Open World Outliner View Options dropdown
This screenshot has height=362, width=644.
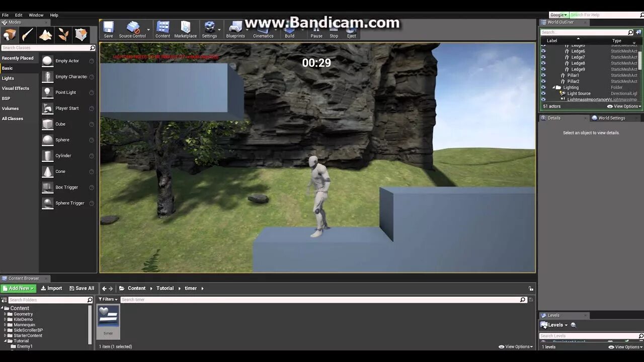(x=624, y=107)
